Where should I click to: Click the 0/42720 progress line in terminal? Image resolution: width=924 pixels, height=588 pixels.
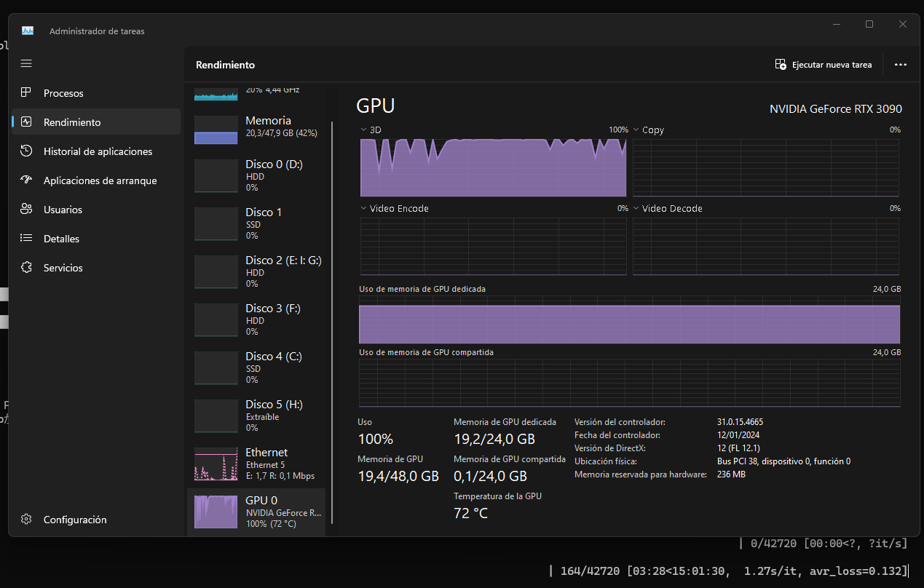[x=823, y=544]
